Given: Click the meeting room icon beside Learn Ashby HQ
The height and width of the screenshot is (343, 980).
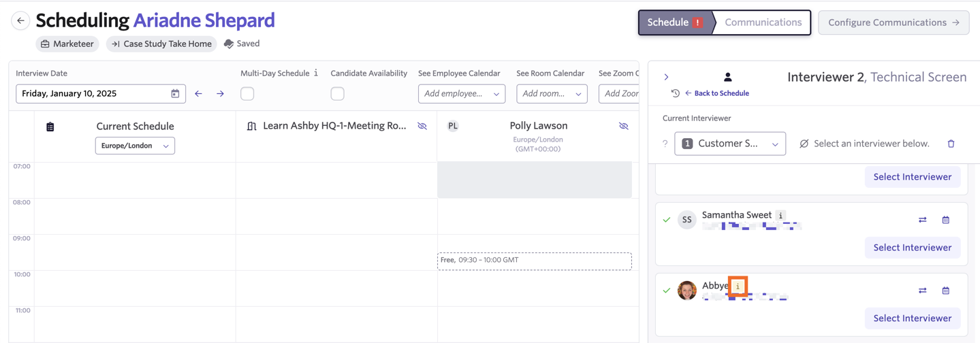Looking at the screenshot, I should click(251, 126).
